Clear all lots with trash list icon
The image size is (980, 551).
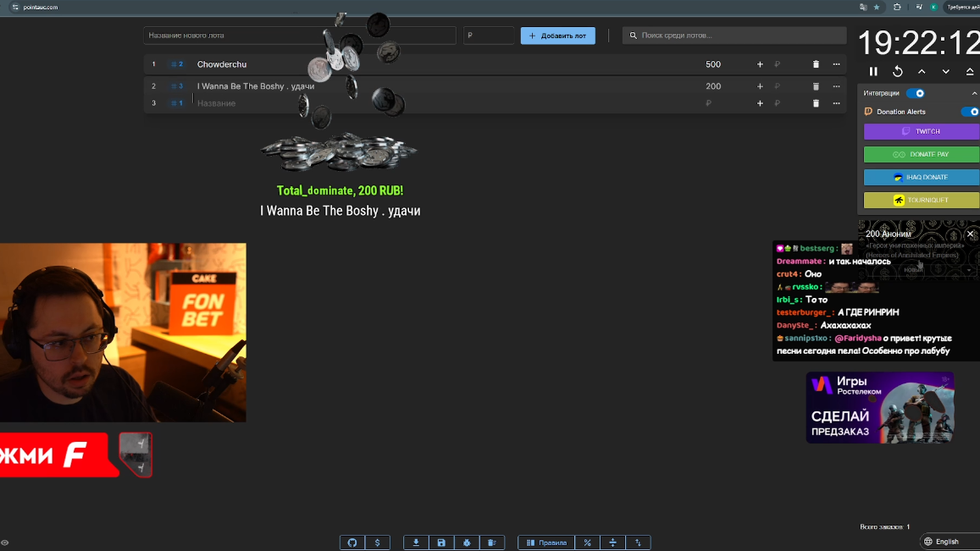point(492,543)
